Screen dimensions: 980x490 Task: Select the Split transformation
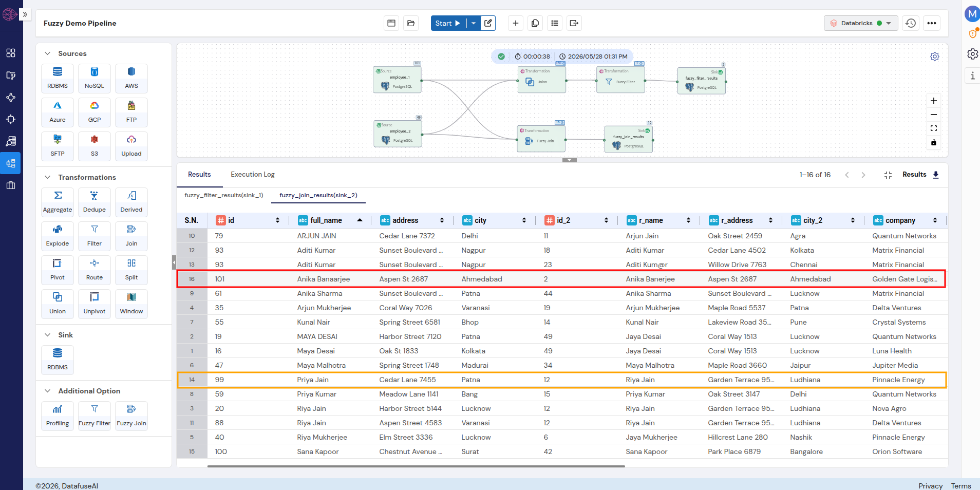click(x=131, y=270)
